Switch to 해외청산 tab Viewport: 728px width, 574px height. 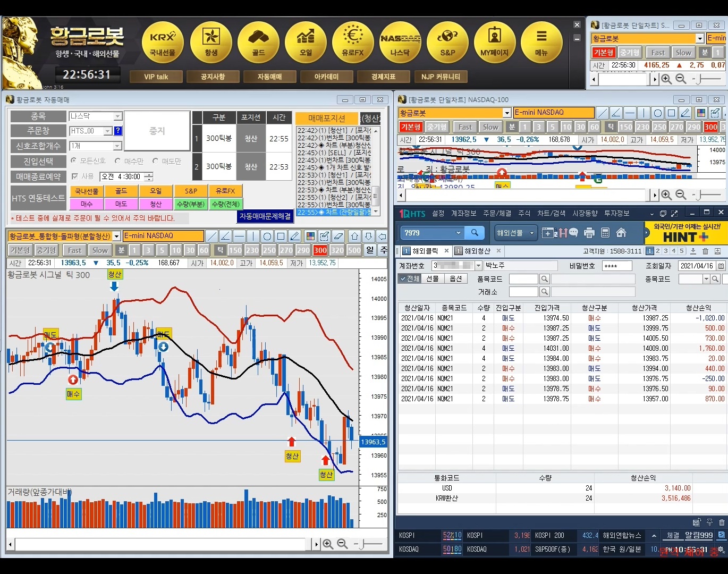point(478,251)
